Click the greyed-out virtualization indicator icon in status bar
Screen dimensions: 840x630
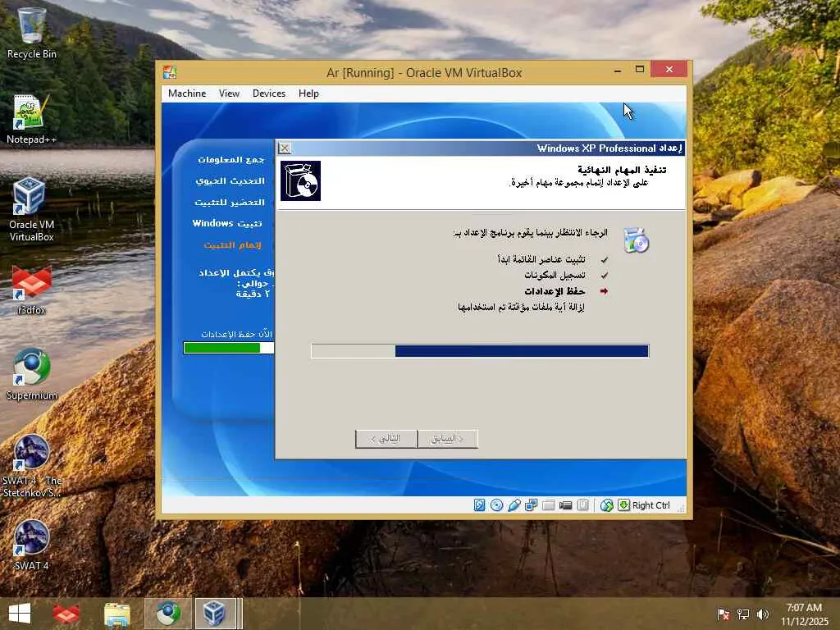(583, 505)
